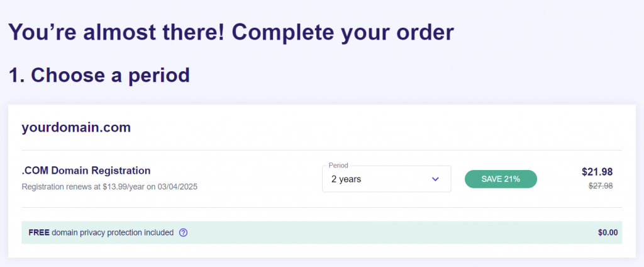Open the Period dropdown showing 2 years
This screenshot has width=644, height=267.
[387, 179]
